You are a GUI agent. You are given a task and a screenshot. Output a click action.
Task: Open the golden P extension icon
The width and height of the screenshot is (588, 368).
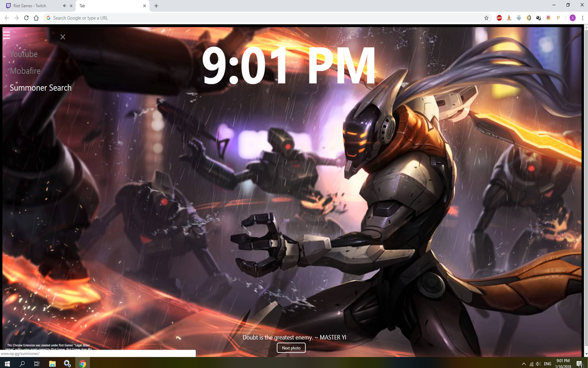(558, 18)
